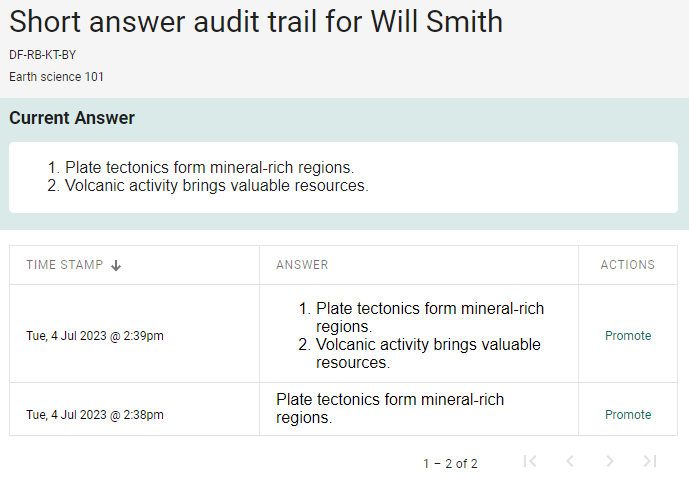Jump to the last page of results

(650, 461)
